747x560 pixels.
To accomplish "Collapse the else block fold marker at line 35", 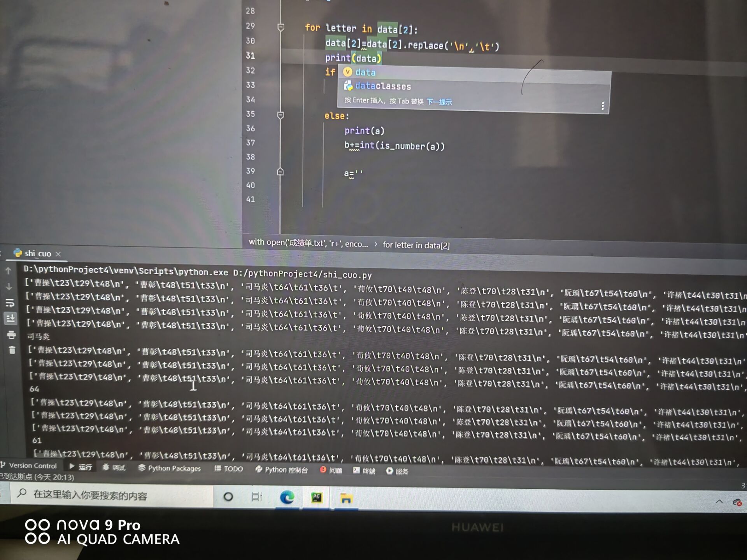I will (281, 115).
